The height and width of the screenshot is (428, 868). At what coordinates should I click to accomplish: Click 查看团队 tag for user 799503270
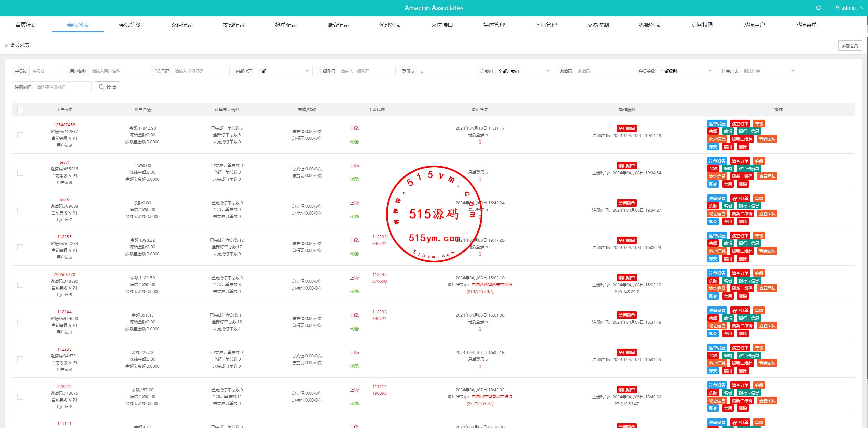coord(767,288)
